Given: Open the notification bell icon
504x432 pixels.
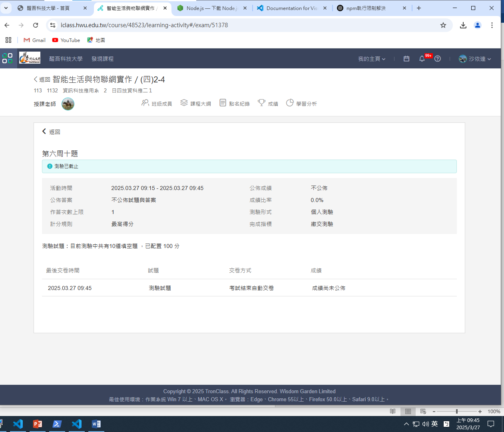Looking at the screenshot, I should [x=422, y=59].
